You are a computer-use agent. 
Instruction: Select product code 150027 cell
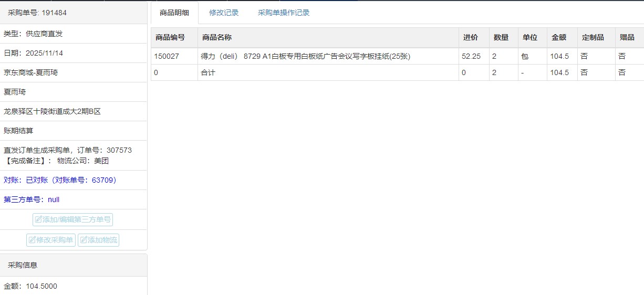pyautogui.click(x=167, y=56)
